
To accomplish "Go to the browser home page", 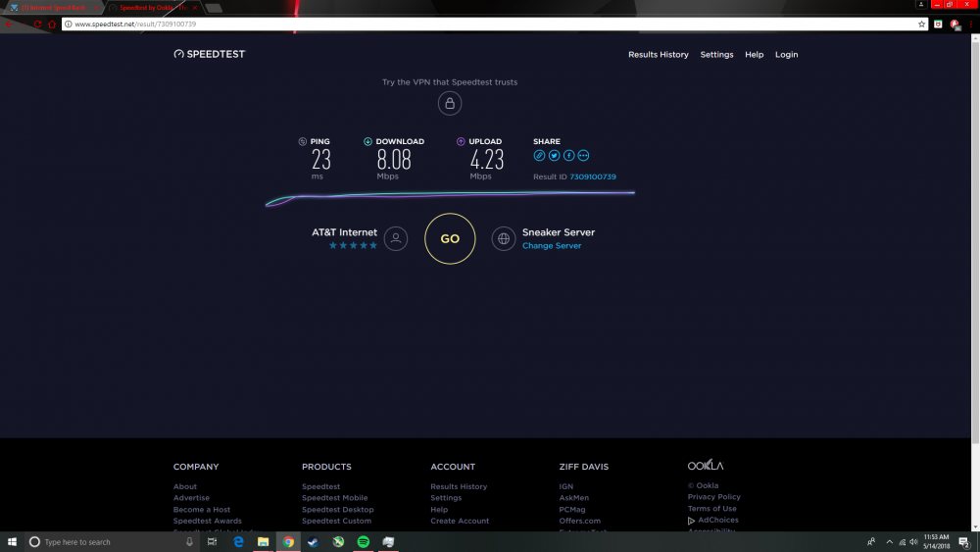I will point(52,24).
